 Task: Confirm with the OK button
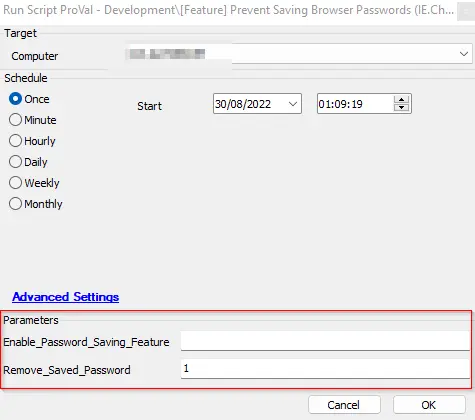[429, 405]
